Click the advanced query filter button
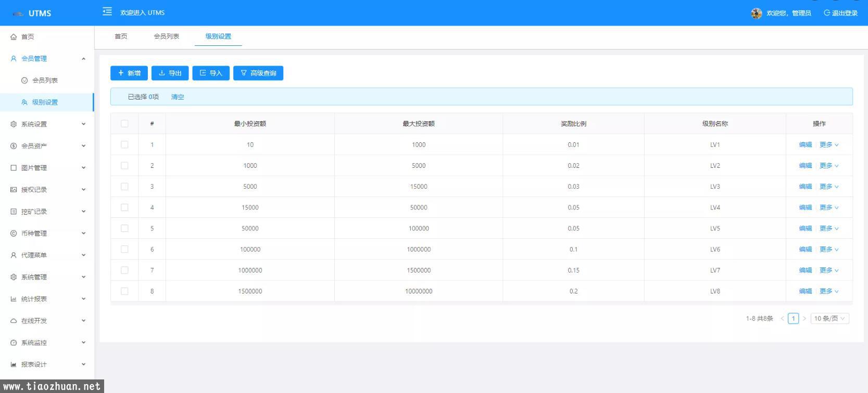This screenshot has height=393, width=868. [x=258, y=73]
